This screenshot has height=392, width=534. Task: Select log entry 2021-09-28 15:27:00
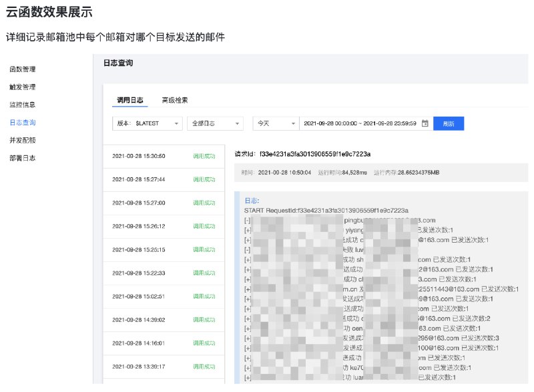point(164,203)
